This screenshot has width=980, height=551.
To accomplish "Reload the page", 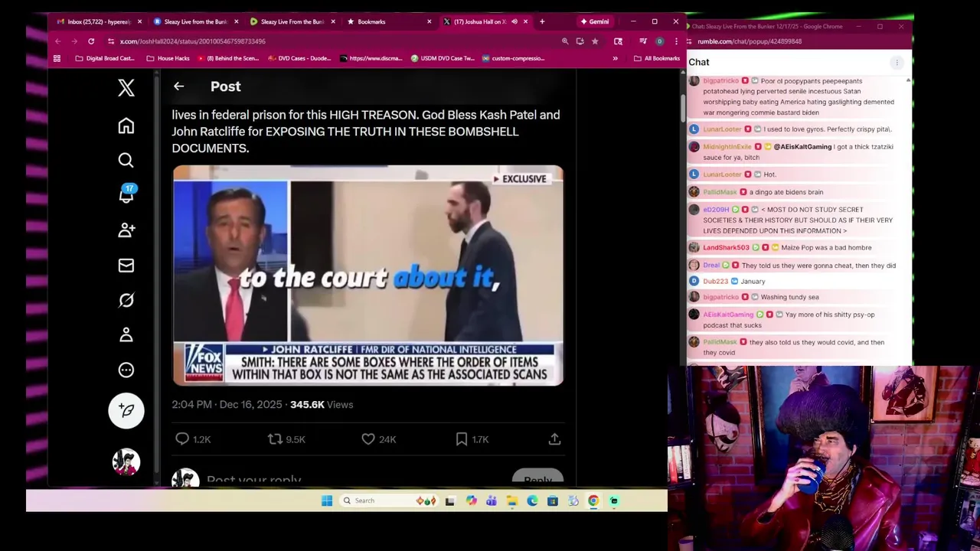I will click(x=91, y=41).
